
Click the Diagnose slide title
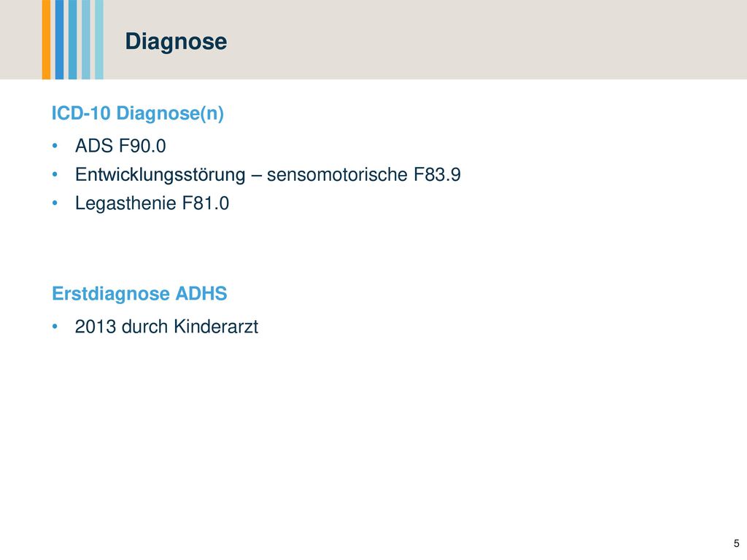tap(176, 42)
